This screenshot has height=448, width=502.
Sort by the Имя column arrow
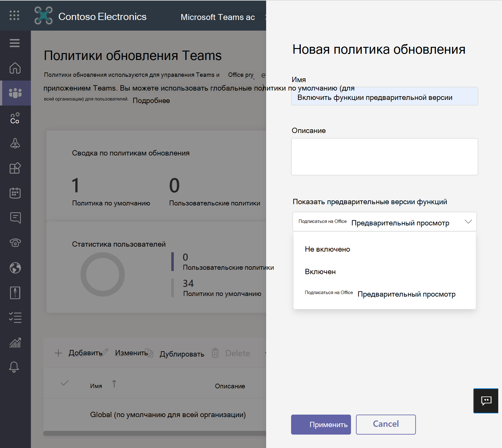(x=114, y=384)
